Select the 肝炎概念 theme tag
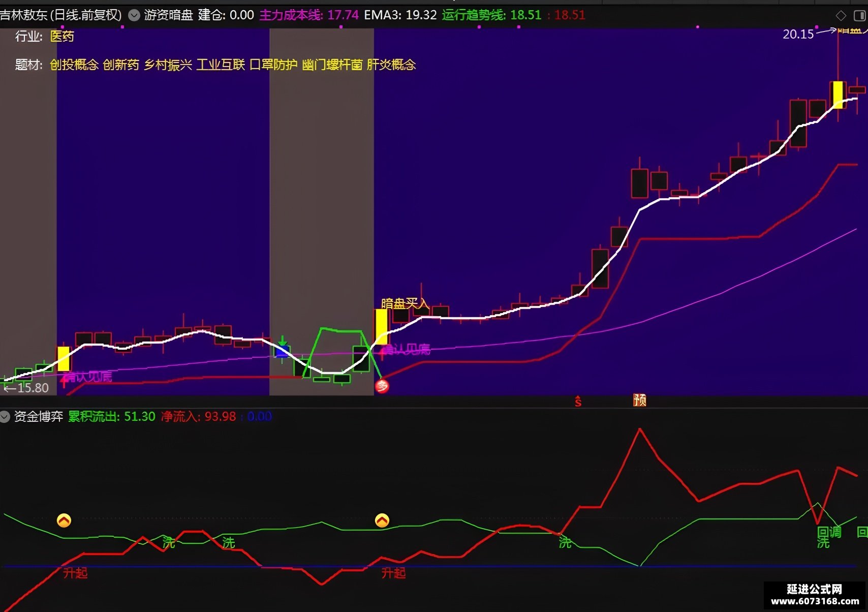Screen dimensions: 868x612 (x=391, y=65)
